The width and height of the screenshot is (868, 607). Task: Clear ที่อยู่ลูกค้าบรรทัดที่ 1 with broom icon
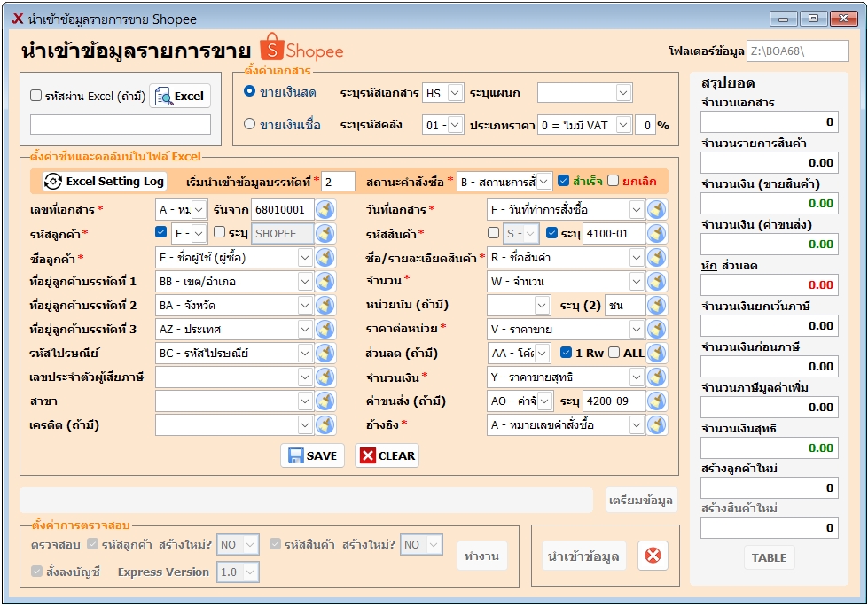pyautogui.click(x=325, y=281)
